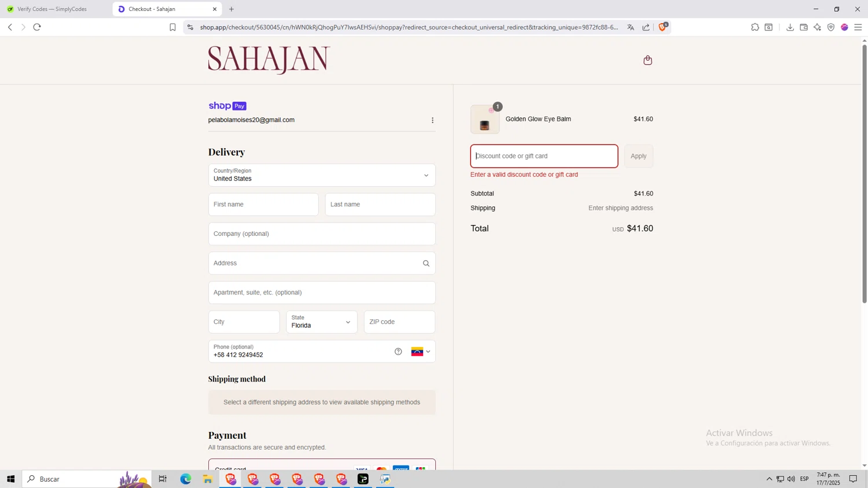Open the Shop Pay account options menu
Screen dimensions: 868x488
pyautogui.click(x=432, y=120)
